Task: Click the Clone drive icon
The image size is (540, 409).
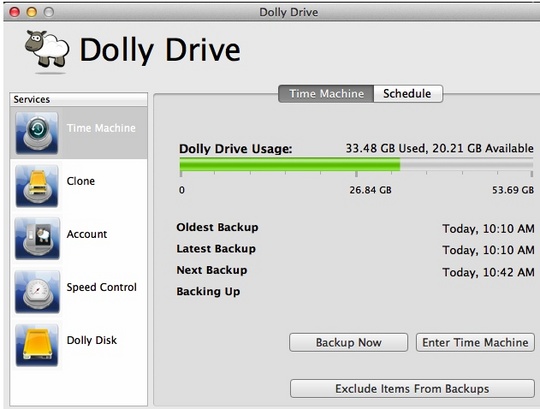Action: tap(37, 186)
